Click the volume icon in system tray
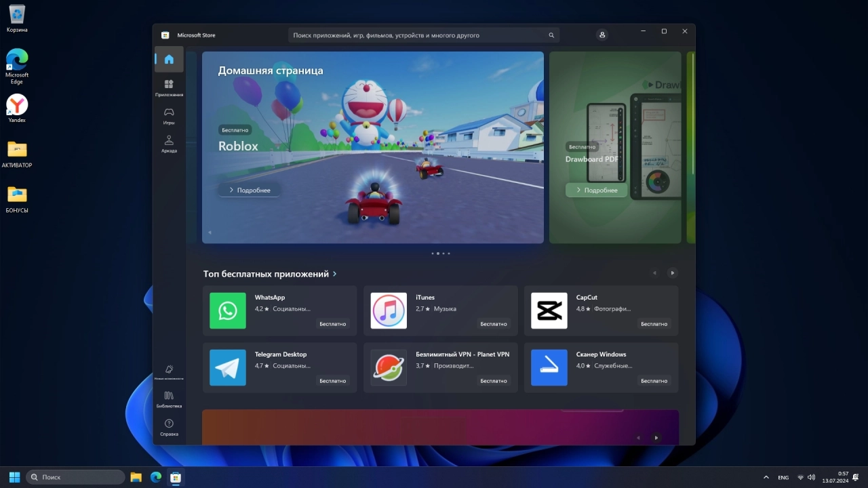The height and width of the screenshot is (488, 868). pyautogui.click(x=811, y=477)
